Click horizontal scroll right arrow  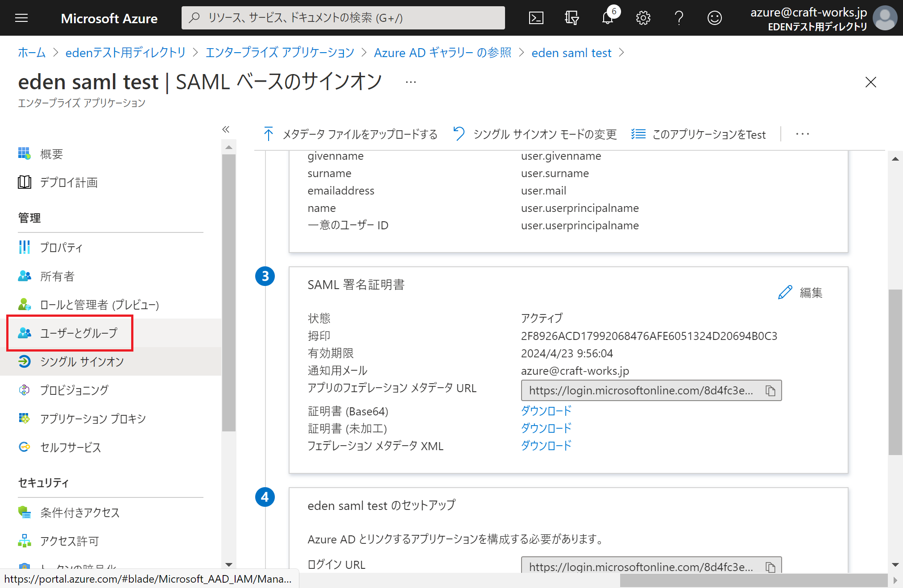(895, 580)
